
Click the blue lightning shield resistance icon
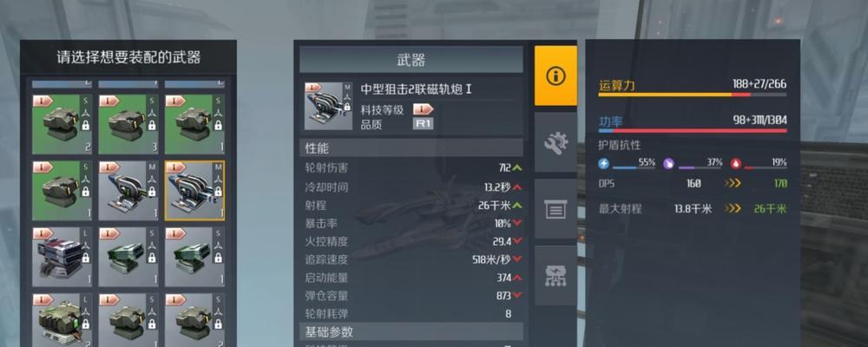(x=604, y=163)
